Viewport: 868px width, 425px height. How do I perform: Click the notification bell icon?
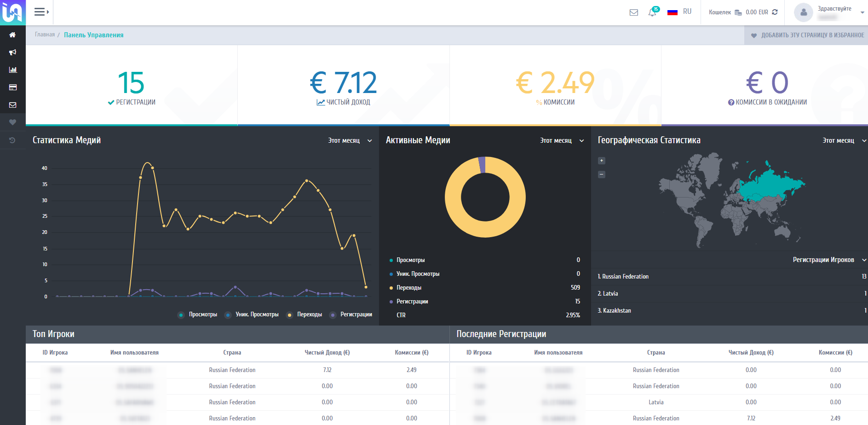(652, 12)
